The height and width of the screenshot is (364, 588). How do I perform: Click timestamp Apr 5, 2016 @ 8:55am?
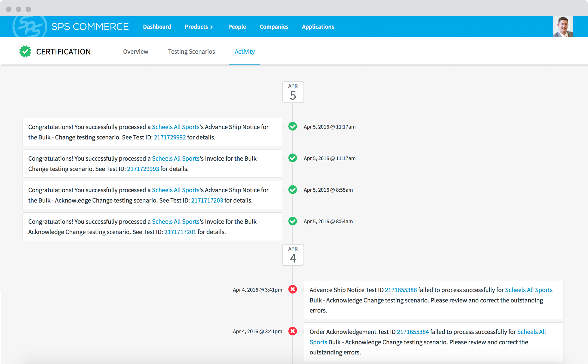coord(328,190)
